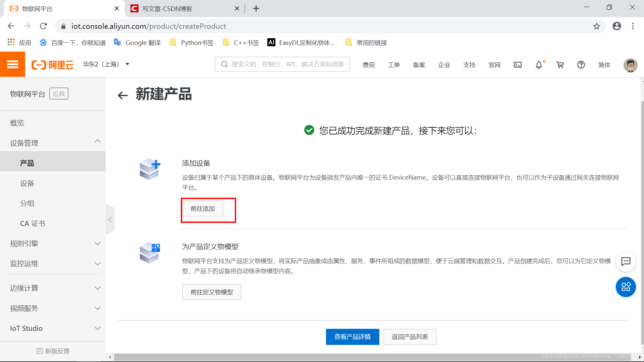The width and height of the screenshot is (644, 362).
Task: Select 查看产品详情 button
Action: 352,337
